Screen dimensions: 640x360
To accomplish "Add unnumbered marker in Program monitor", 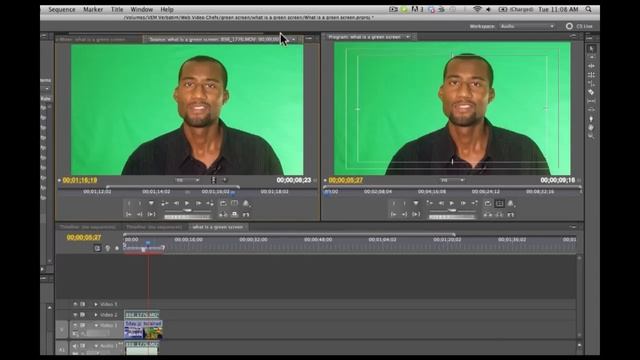I will pos(416,203).
